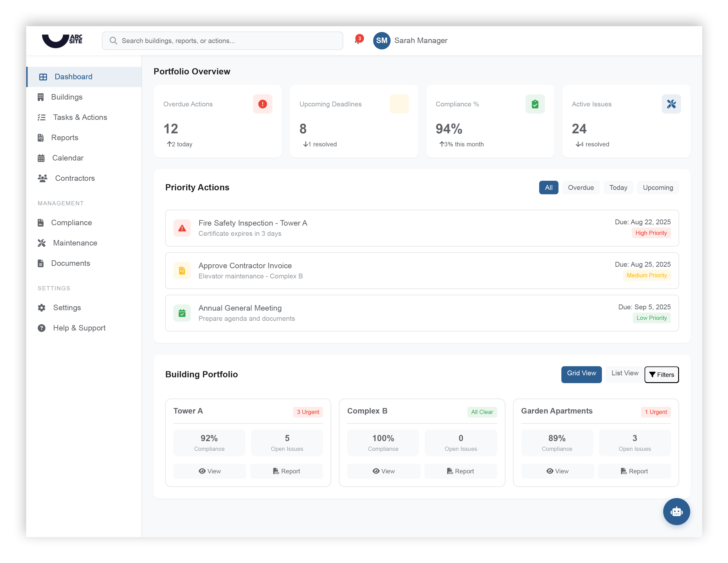Click the Fire Safety warning triangle icon

tap(182, 228)
